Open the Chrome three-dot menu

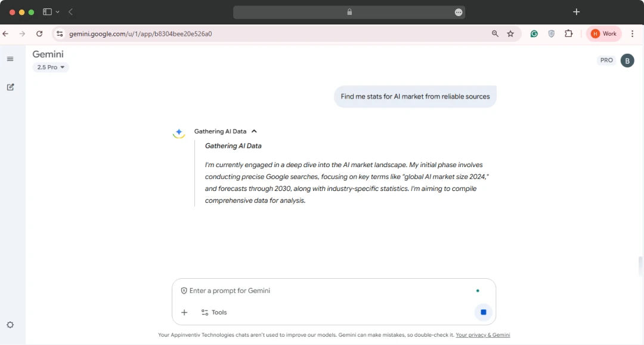click(633, 33)
